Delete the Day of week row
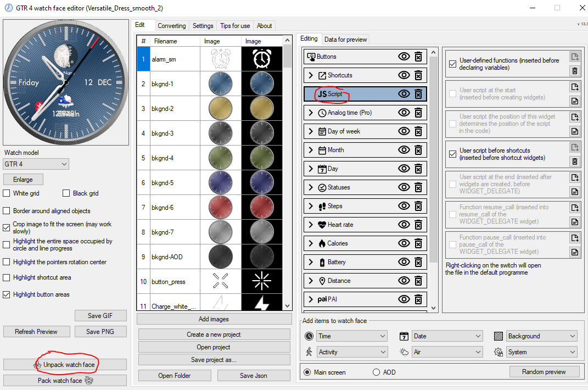The width and height of the screenshot is (588, 390). tap(418, 131)
